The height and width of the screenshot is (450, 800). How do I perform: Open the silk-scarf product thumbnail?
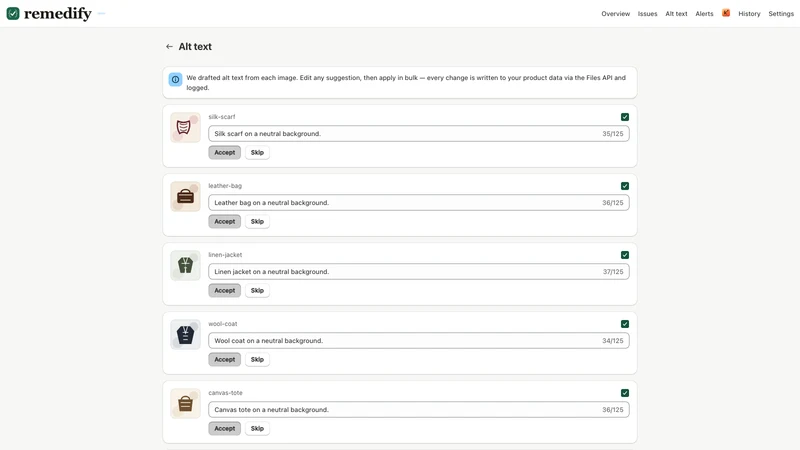click(185, 128)
